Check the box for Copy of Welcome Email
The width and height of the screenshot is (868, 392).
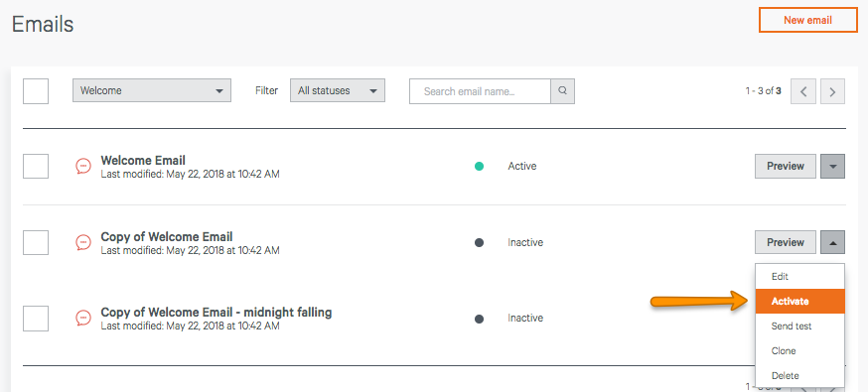coord(36,242)
